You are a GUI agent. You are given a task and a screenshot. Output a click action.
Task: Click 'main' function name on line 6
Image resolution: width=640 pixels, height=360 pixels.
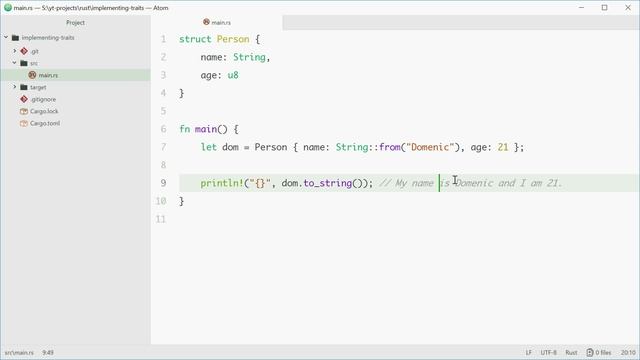coord(205,129)
